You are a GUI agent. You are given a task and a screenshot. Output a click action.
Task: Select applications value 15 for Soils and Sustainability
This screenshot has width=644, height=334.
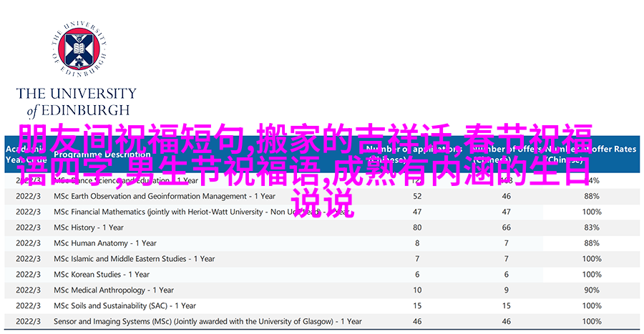pos(417,305)
